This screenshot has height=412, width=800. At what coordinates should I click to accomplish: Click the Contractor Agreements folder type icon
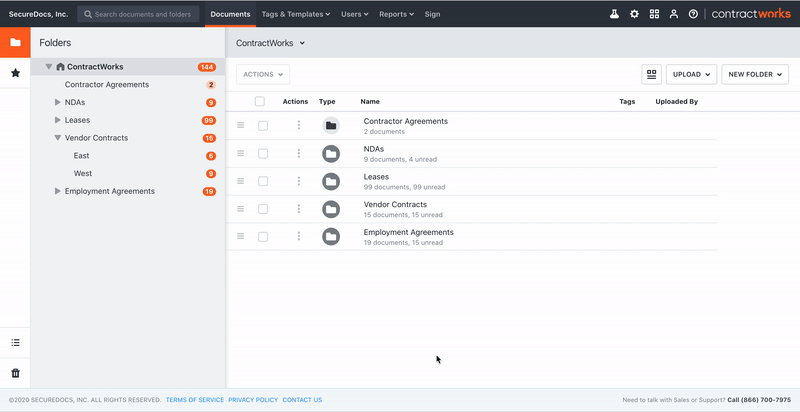(331, 125)
